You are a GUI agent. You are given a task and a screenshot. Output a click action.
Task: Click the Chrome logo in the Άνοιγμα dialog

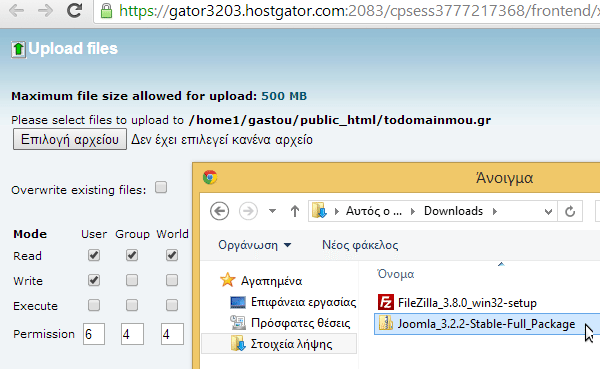coord(210,177)
